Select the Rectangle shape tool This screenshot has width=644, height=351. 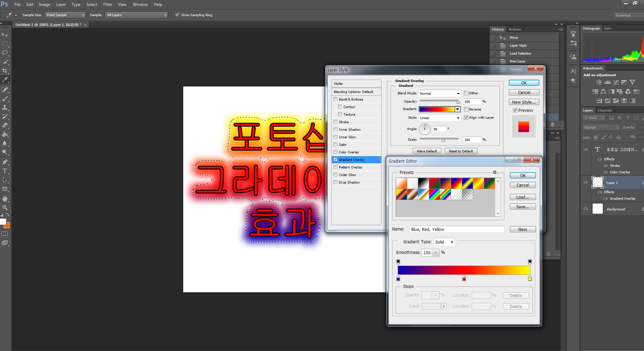[x=5, y=189]
